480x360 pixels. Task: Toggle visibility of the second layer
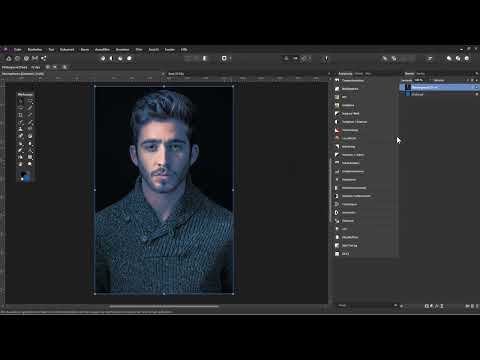pyautogui.click(x=476, y=94)
